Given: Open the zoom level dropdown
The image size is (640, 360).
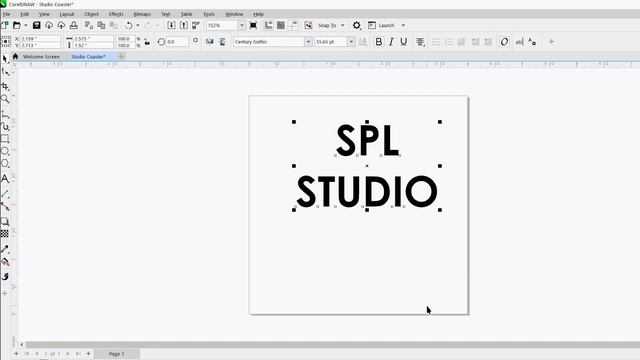Looking at the screenshot, I should 242,25.
